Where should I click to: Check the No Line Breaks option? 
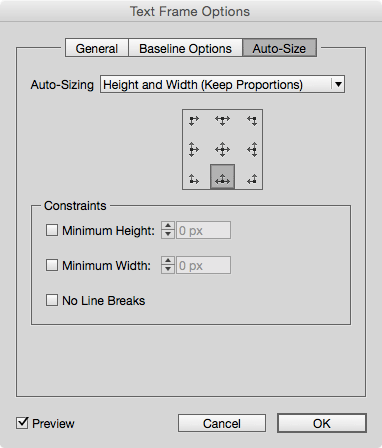(52, 300)
